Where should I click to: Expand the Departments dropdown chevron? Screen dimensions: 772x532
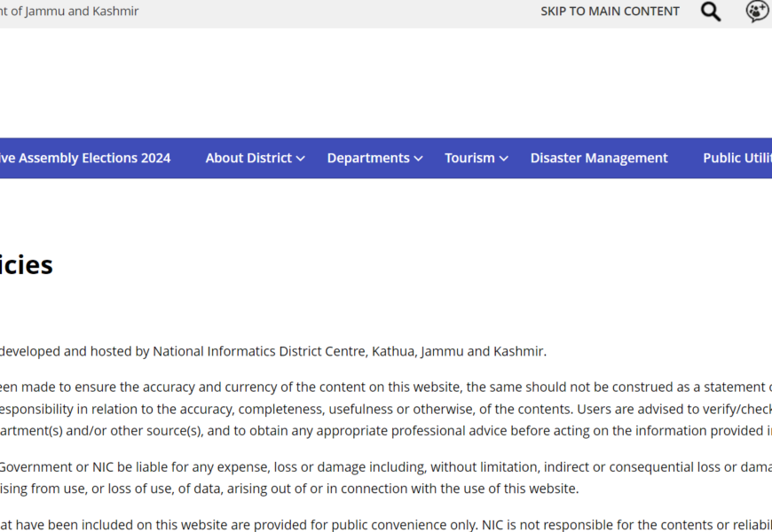[x=418, y=159]
